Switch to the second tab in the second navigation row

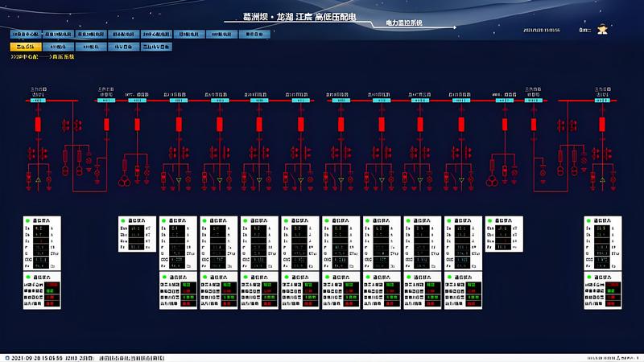pos(62,47)
